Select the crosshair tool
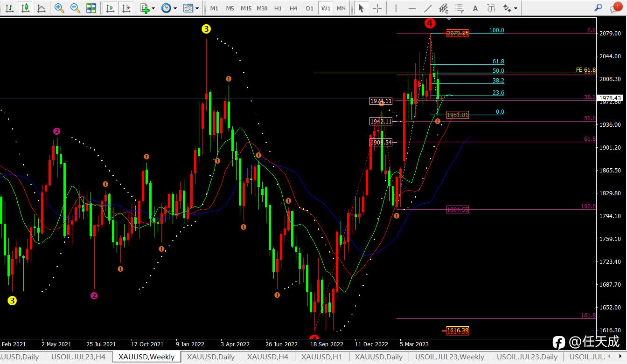627x364 pixels. [x=377, y=8]
